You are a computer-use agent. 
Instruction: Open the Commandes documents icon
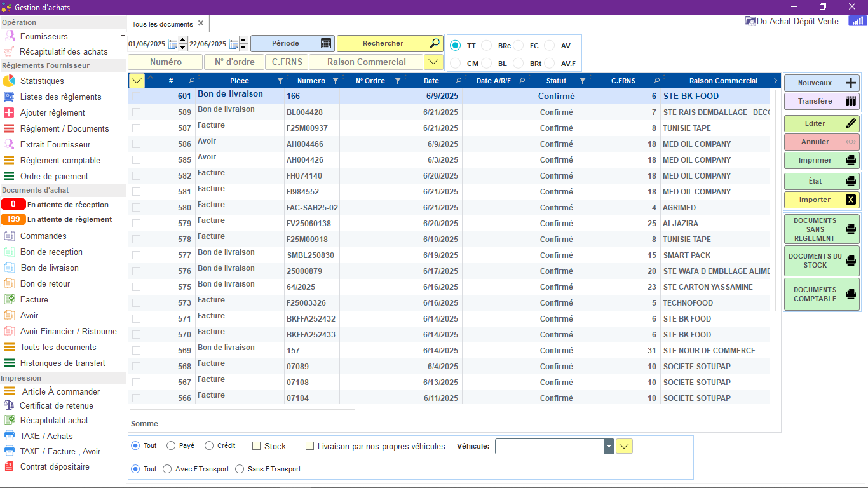[9, 236]
